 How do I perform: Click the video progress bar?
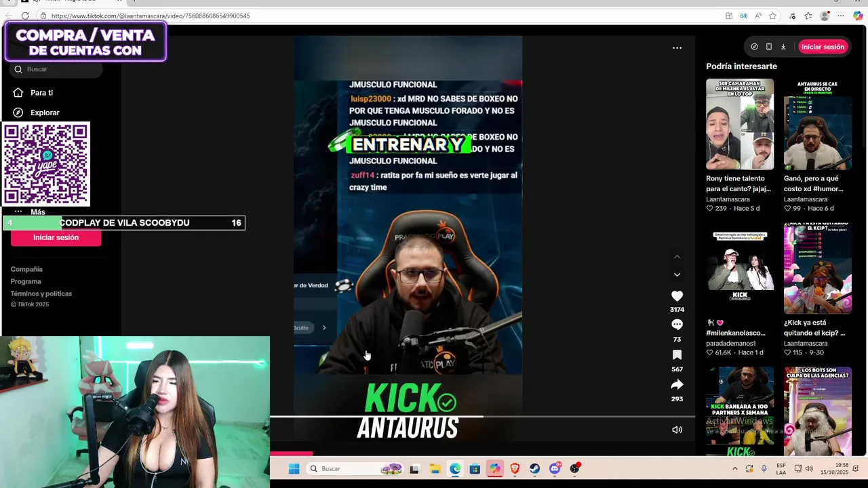coord(482,417)
